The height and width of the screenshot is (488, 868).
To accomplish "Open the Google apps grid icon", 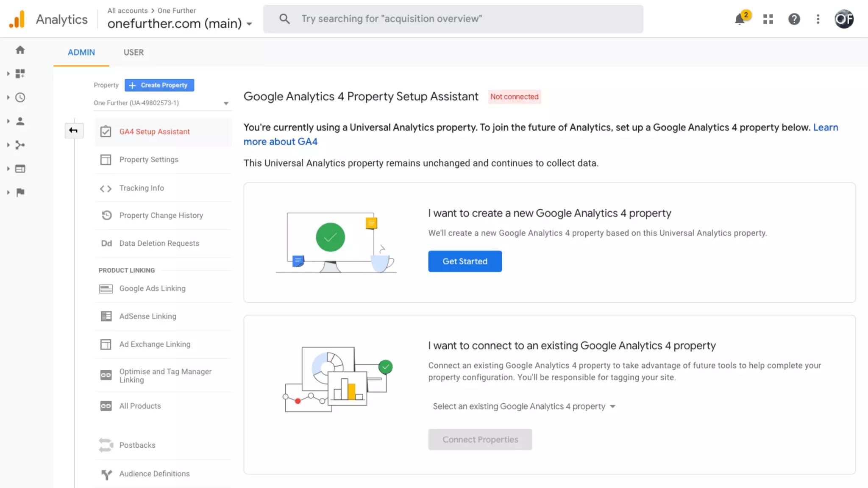I will pos(768,19).
